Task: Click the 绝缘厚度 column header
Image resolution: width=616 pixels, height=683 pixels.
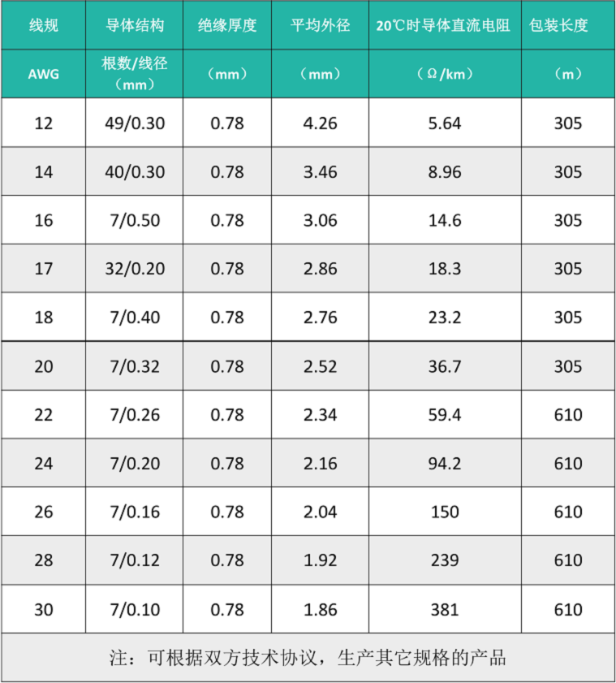Action: 227,25
